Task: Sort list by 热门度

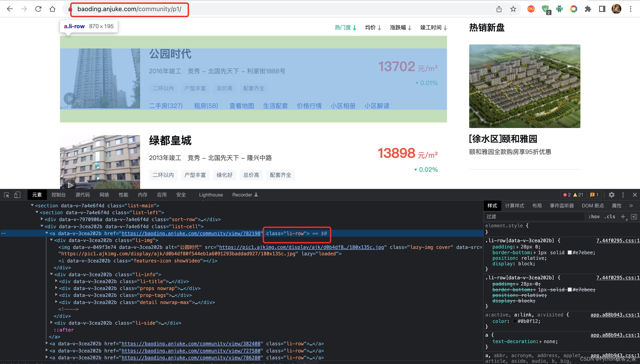Action: pos(345,28)
